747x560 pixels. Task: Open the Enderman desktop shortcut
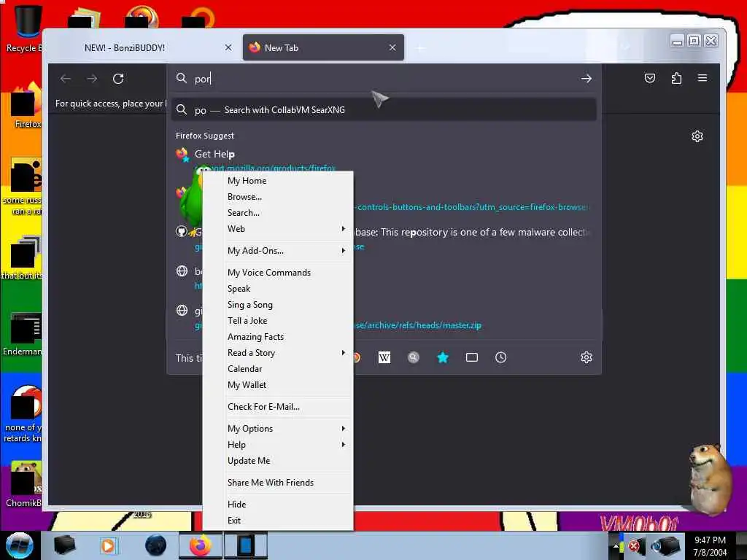[x=23, y=334]
